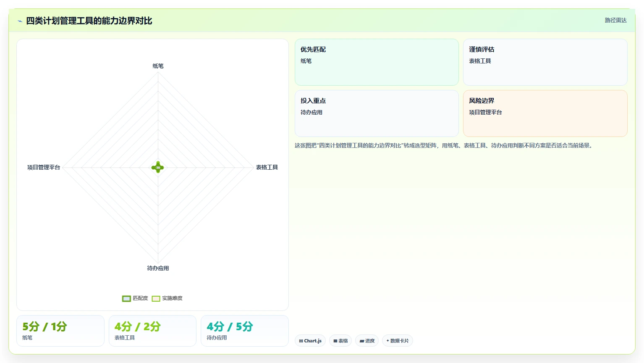Image resolution: width=644 pixels, height=363 pixels.
Task: Click the 风险边界 card title
Action: (x=482, y=100)
